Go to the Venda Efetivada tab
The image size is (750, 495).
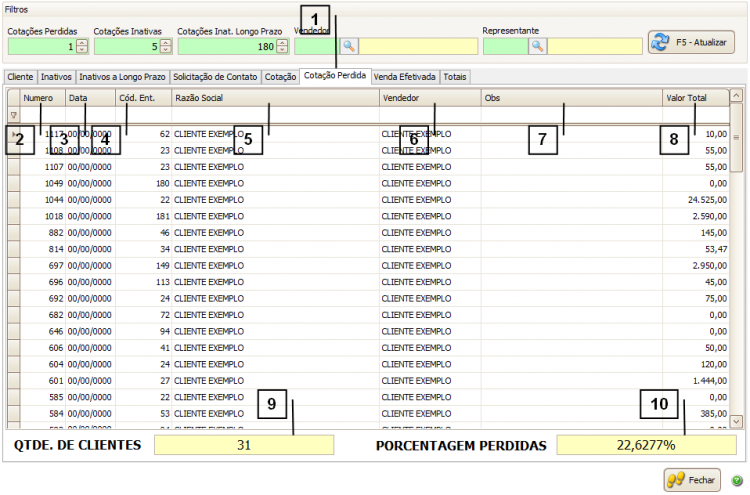405,76
